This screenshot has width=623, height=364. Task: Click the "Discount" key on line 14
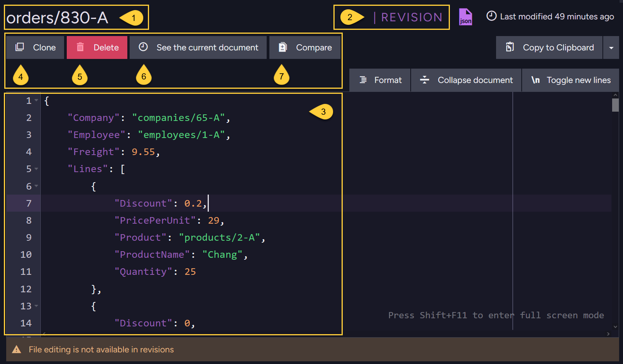pyautogui.click(x=143, y=323)
